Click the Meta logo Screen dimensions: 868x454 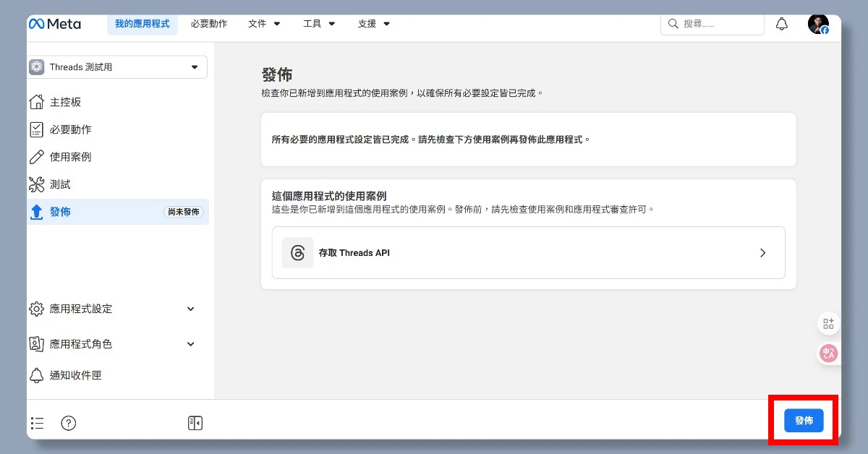tap(55, 24)
